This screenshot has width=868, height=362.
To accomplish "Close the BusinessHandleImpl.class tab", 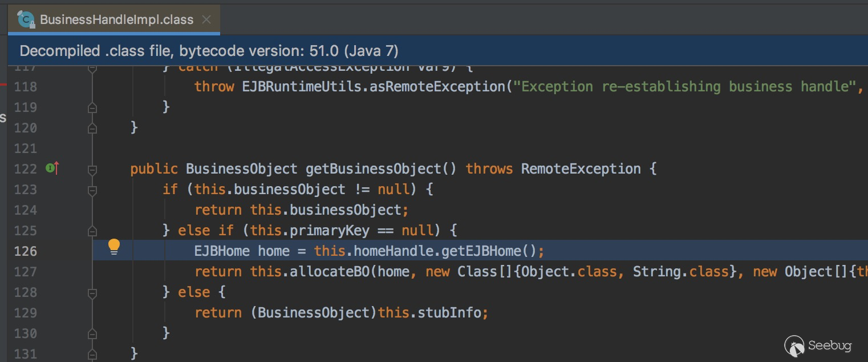I will point(206,19).
